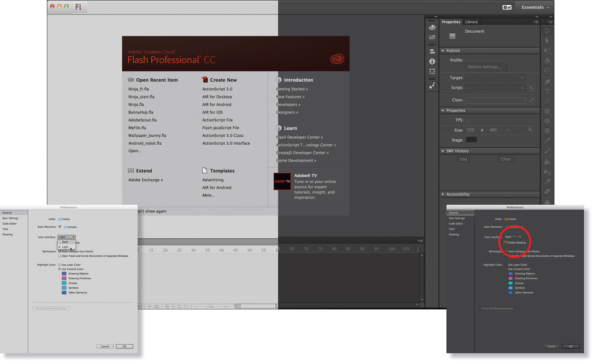This screenshot has height=364, width=606.
Task: Select the Ink Bottle tool
Action: pos(547,172)
